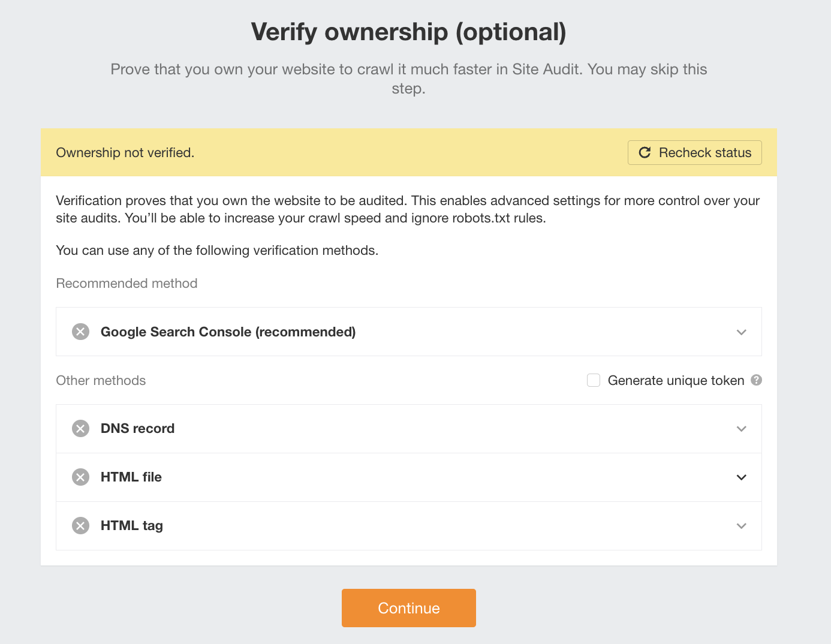
Task: Select the Google Search Console (recommended) title
Action: (228, 332)
